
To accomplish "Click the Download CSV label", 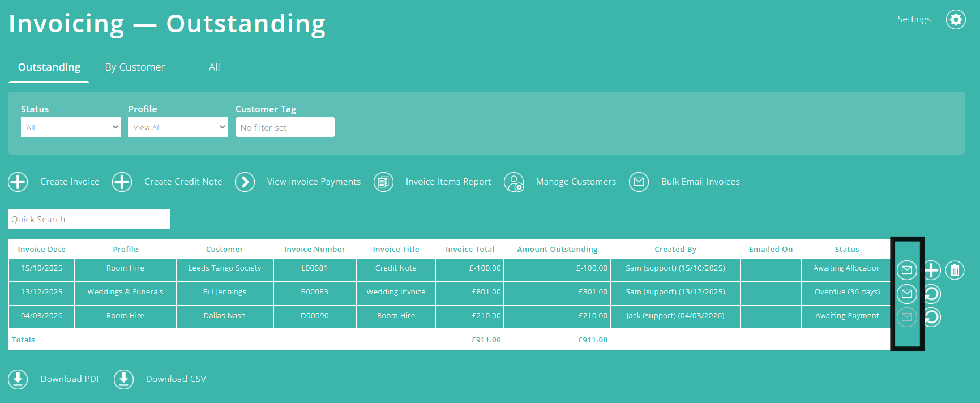I will [x=176, y=379].
